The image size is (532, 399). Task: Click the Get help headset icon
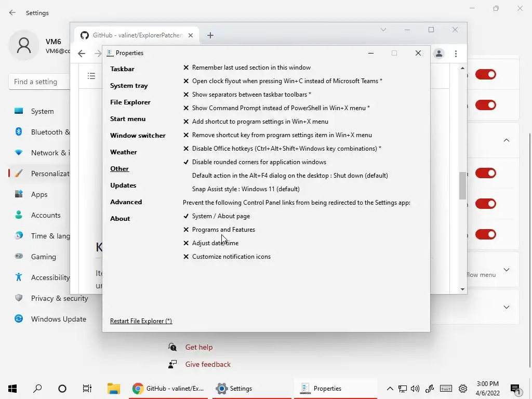[x=172, y=347]
